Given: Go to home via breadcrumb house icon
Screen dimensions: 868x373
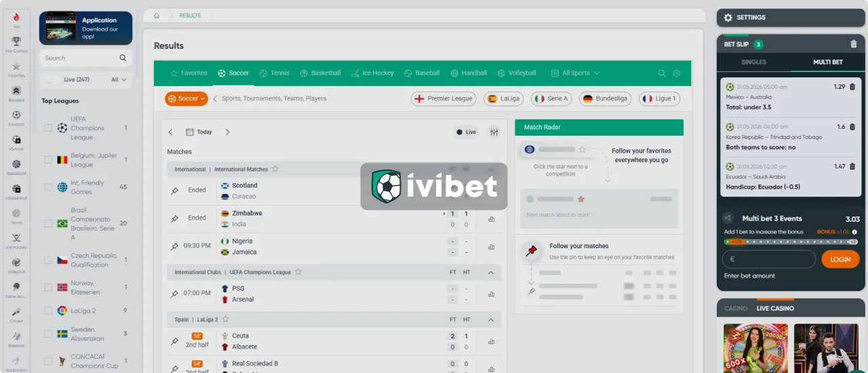Looking at the screenshot, I should 157,15.
